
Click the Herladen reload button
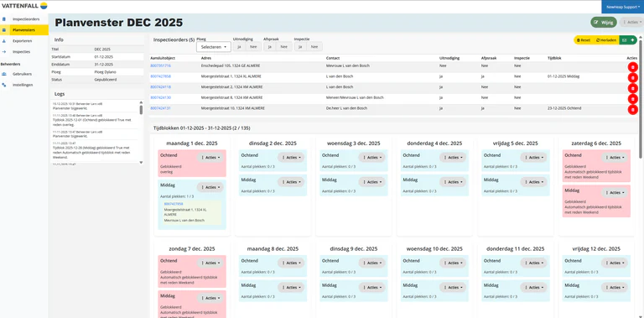click(605, 40)
